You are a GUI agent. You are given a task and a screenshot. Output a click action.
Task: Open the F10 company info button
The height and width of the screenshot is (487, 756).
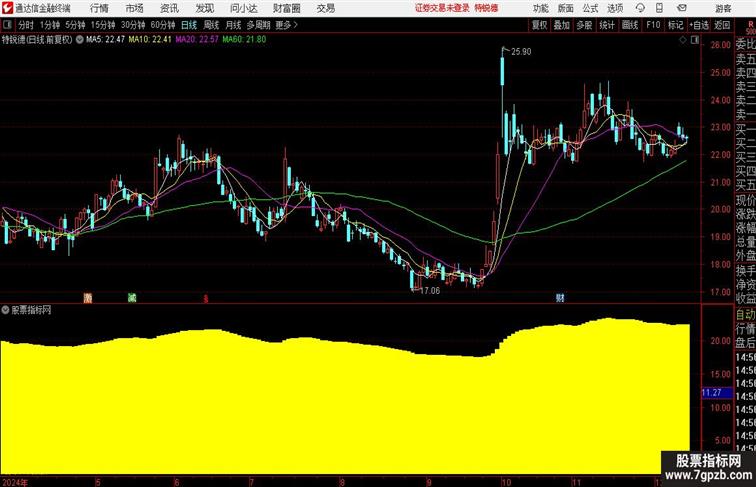click(x=653, y=25)
